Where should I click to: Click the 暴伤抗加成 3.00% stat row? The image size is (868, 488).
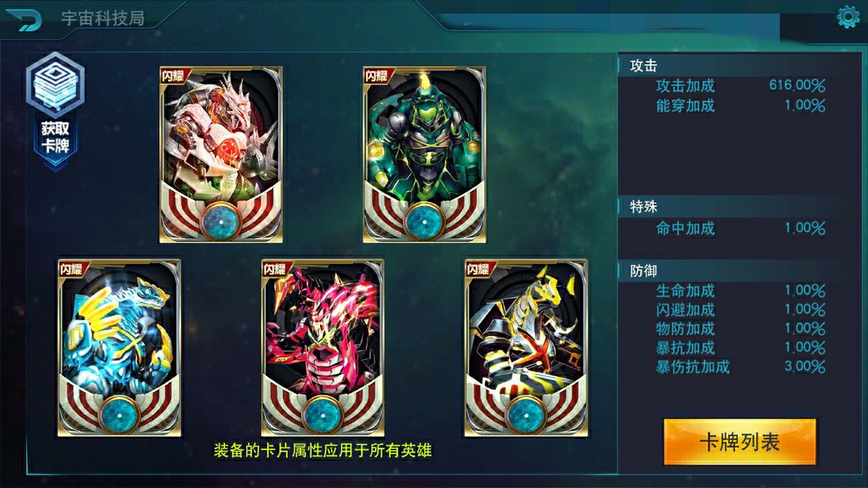click(741, 367)
